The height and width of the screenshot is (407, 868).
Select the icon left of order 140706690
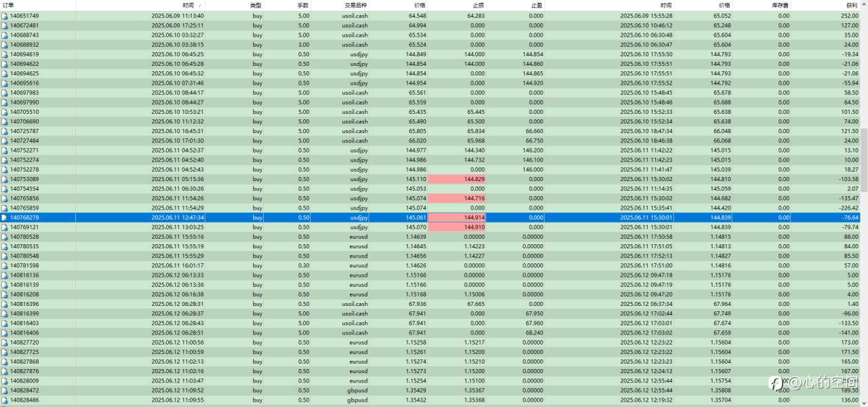click(x=4, y=121)
